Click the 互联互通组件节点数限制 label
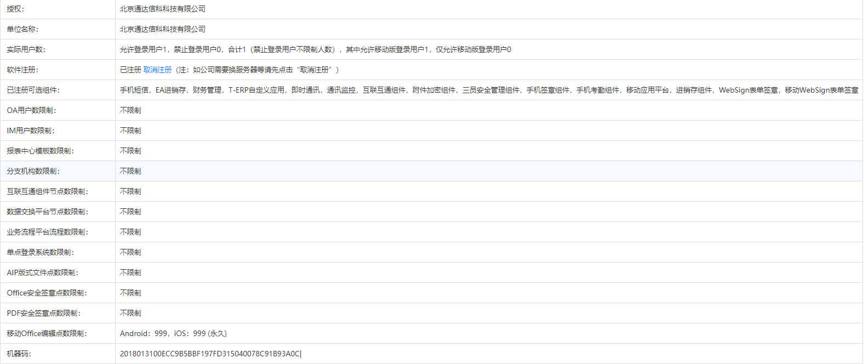This screenshot has width=868, height=364. [48, 191]
